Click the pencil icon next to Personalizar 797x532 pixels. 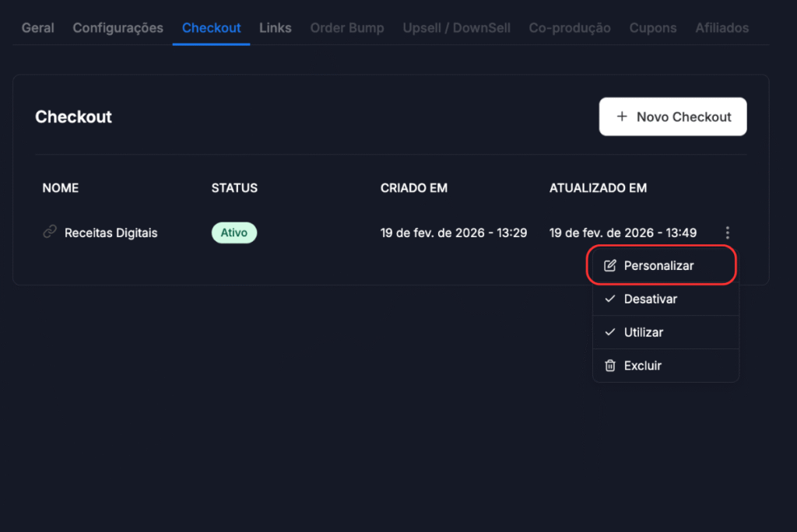610,266
